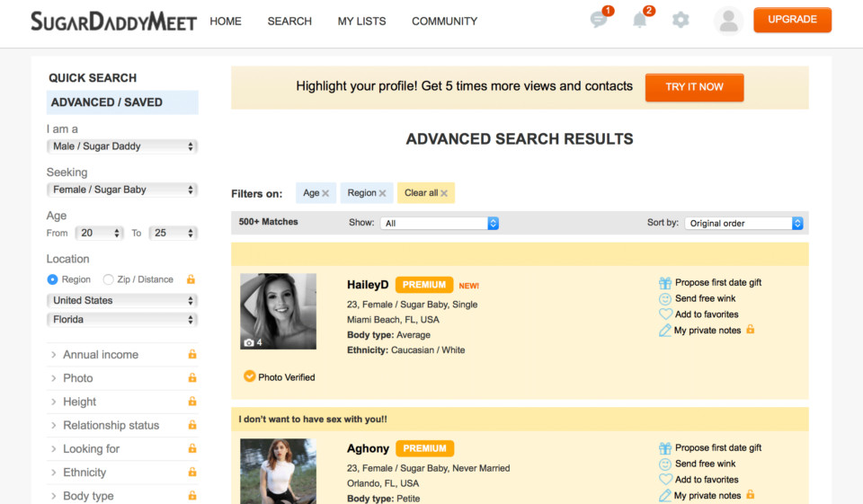Open settings via the gear icon

pyautogui.click(x=681, y=20)
